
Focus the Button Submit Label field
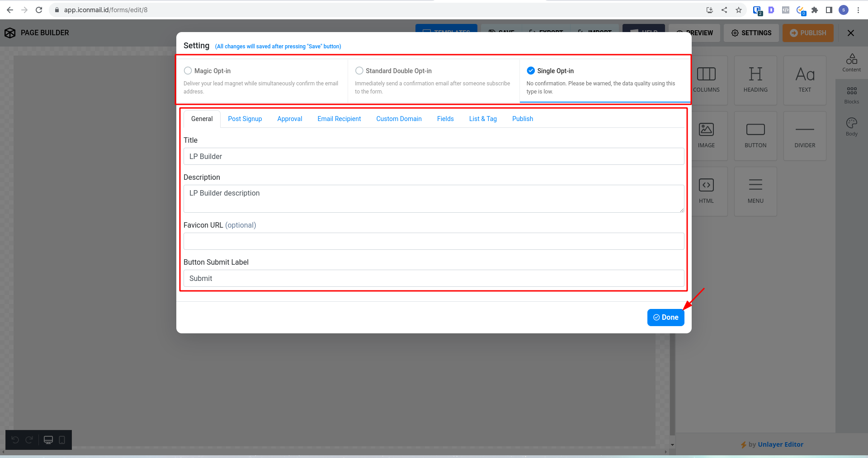(434, 278)
